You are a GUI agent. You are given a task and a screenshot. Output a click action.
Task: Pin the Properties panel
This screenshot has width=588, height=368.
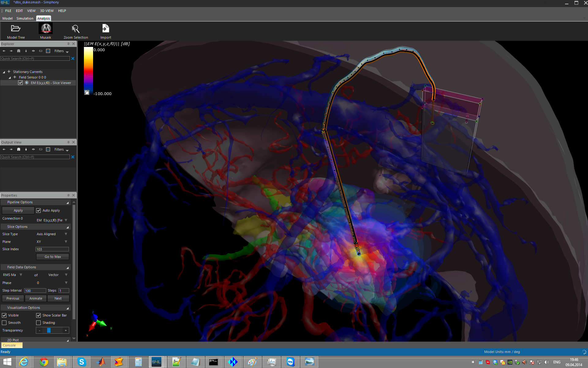click(68, 195)
